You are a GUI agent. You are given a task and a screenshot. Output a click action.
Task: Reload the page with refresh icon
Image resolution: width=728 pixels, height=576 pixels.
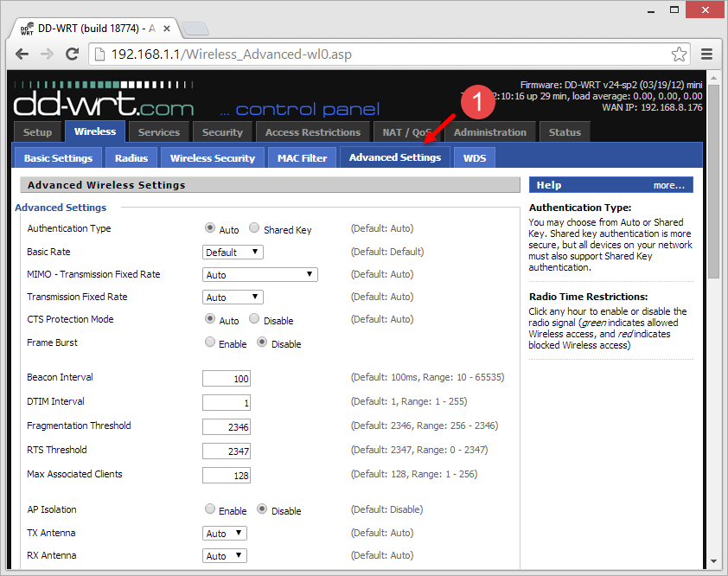72,54
